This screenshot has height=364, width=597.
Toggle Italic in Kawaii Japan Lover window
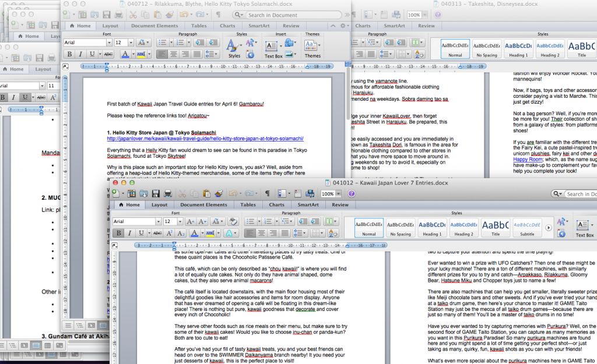pyautogui.click(x=129, y=233)
